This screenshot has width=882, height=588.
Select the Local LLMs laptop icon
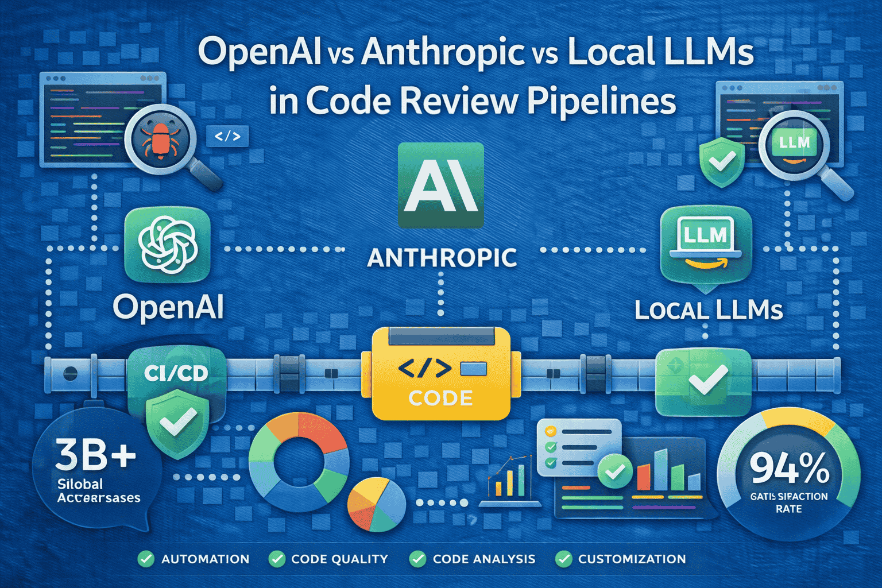click(x=704, y=244)
